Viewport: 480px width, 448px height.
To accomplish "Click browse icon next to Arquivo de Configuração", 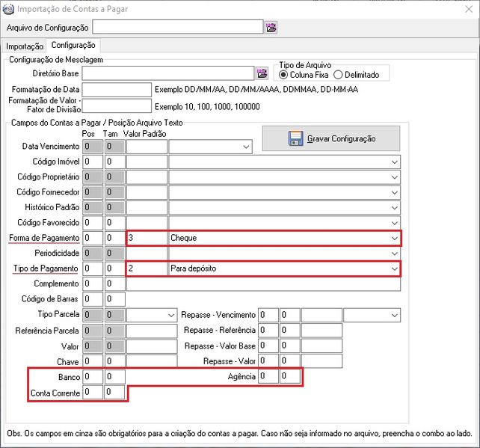I will coord(271,28).
